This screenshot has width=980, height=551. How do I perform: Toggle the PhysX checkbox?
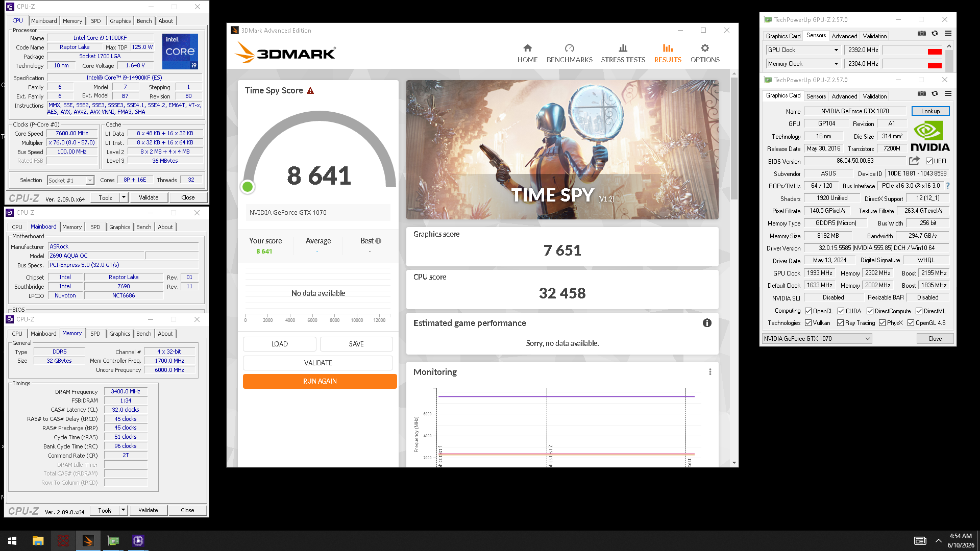click(x=882, y=323)
